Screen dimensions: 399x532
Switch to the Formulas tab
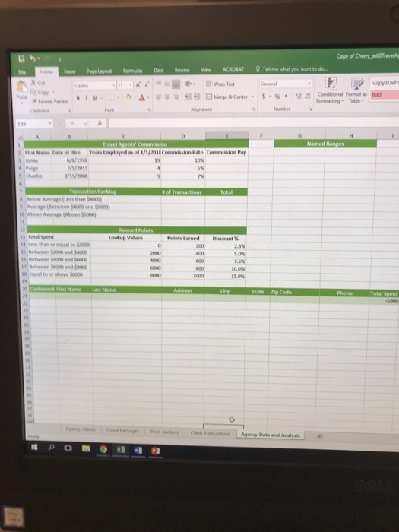point(133,71)
